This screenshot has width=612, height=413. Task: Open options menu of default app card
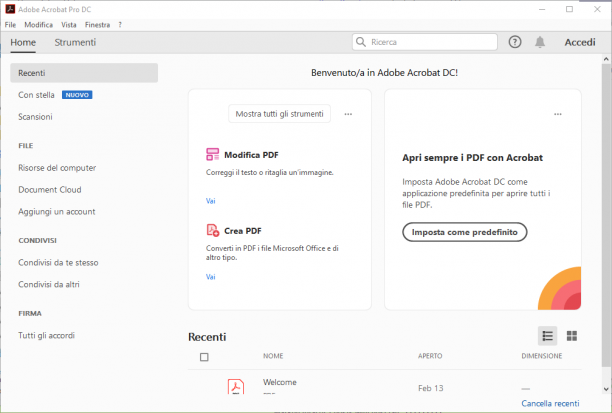coord(558,114)
